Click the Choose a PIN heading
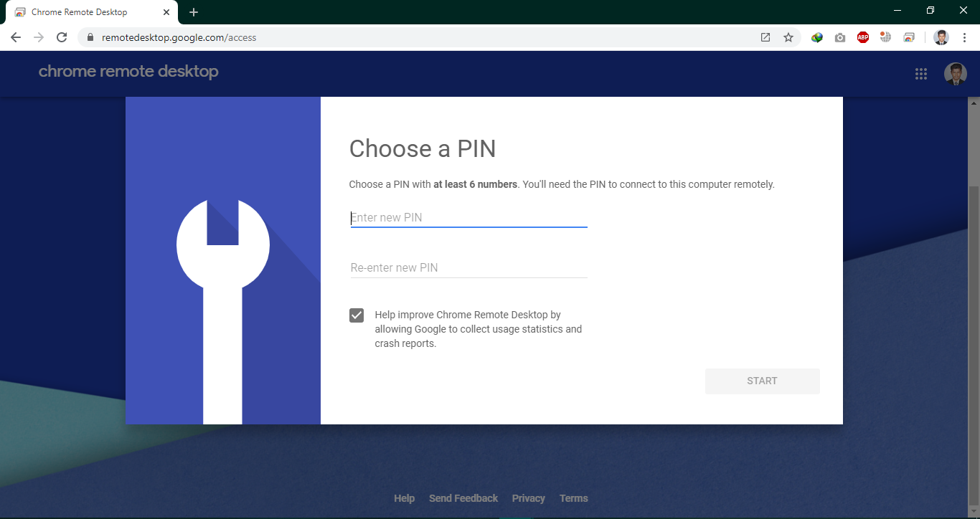This screenshot has height=519, width=980. tap(423, 148)
